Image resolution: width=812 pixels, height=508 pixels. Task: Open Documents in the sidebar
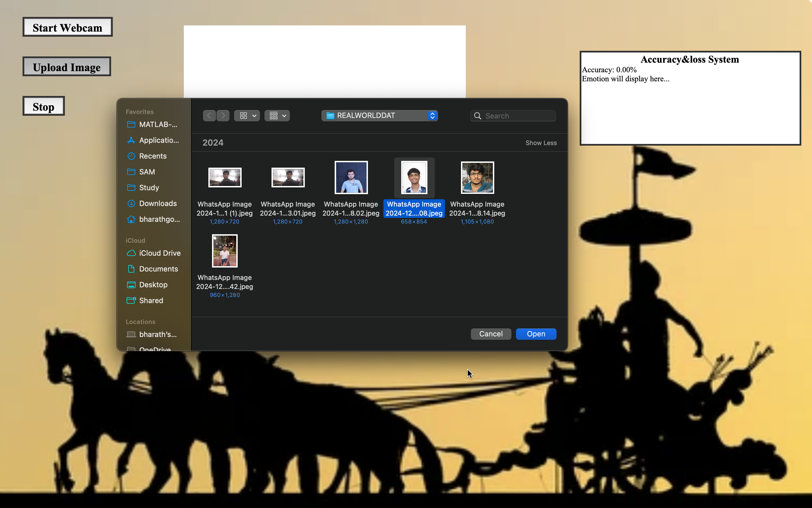(x=154, y=269)
